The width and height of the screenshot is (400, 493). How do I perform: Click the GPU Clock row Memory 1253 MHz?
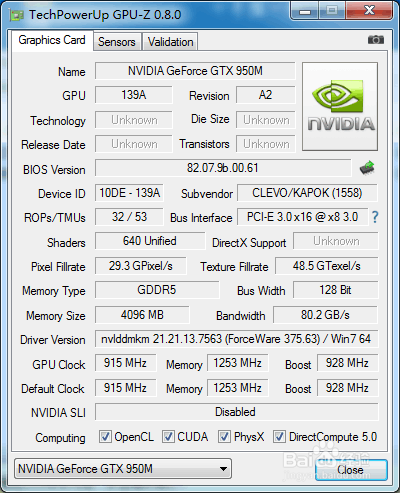[x=238, y=363]
